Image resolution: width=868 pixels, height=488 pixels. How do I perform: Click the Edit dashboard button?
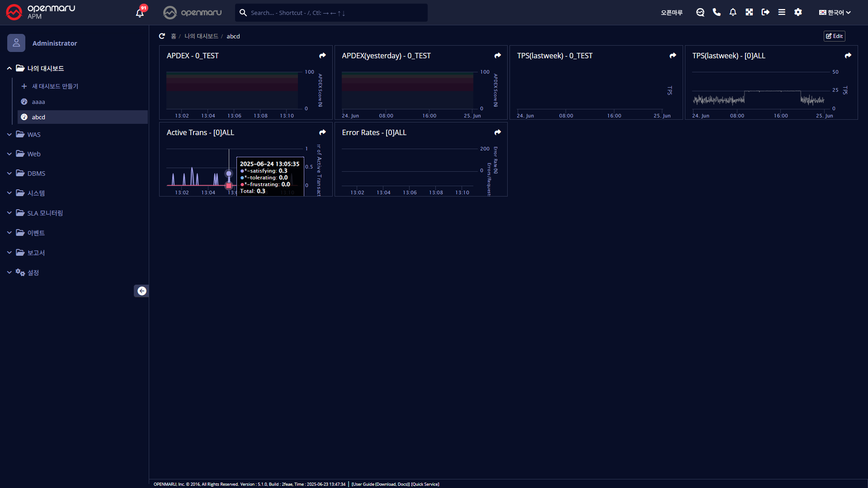point(834,36)
